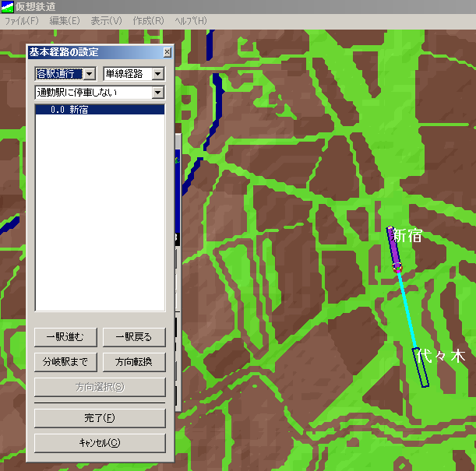Click the 代々木 station marker on map
The width and height of the screenshot is (476, 471).
point(421,368)
